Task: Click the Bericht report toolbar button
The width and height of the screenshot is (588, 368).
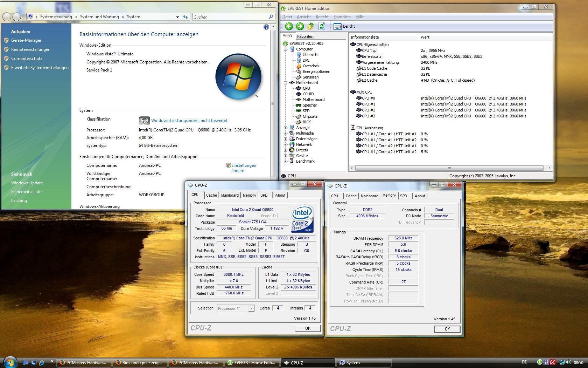Action: [344, 26]
